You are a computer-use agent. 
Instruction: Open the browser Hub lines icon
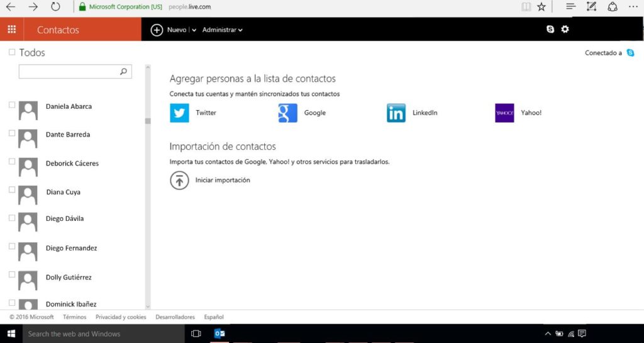(x=570, y=6)
